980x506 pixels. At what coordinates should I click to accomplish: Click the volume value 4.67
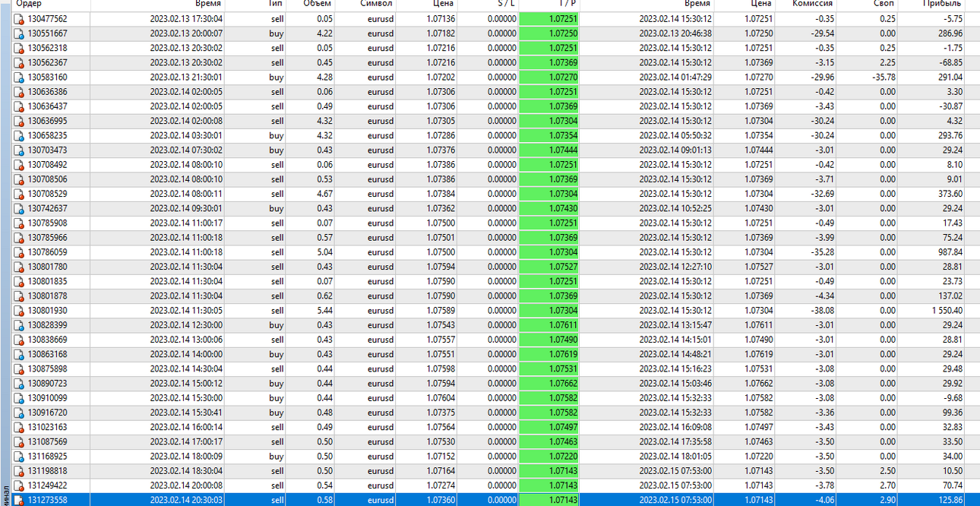324,194
